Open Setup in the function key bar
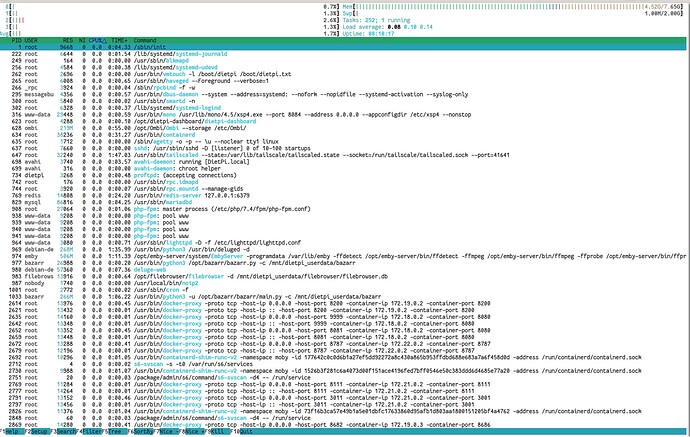Viewport: 690px width, 437px height. point(39,432)
